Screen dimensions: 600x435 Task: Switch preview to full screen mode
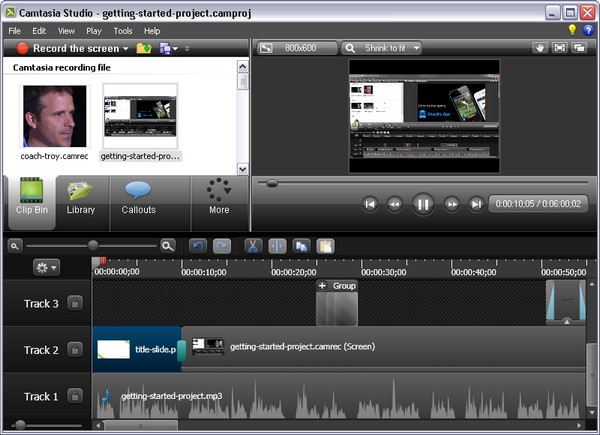click(560, 48)
